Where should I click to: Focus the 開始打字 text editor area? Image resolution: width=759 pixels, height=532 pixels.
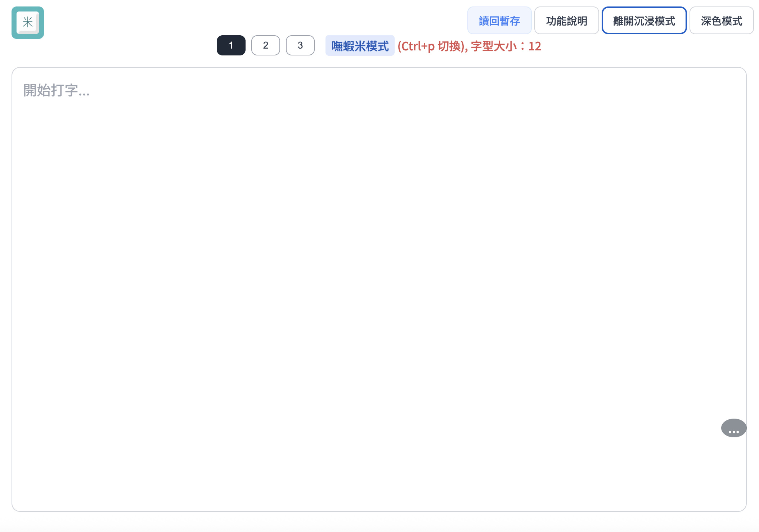379,288
